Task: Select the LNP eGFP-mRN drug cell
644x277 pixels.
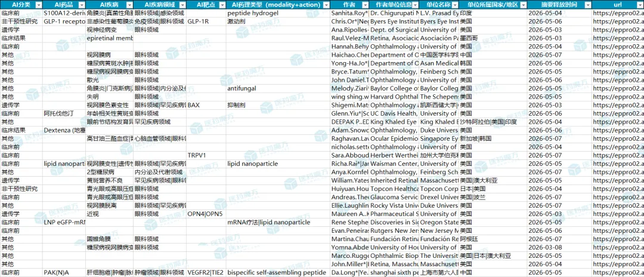Action: pos(64,222)
